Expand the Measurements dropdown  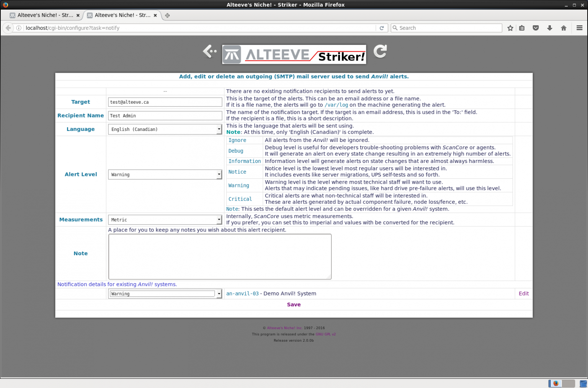click(165, 220)
